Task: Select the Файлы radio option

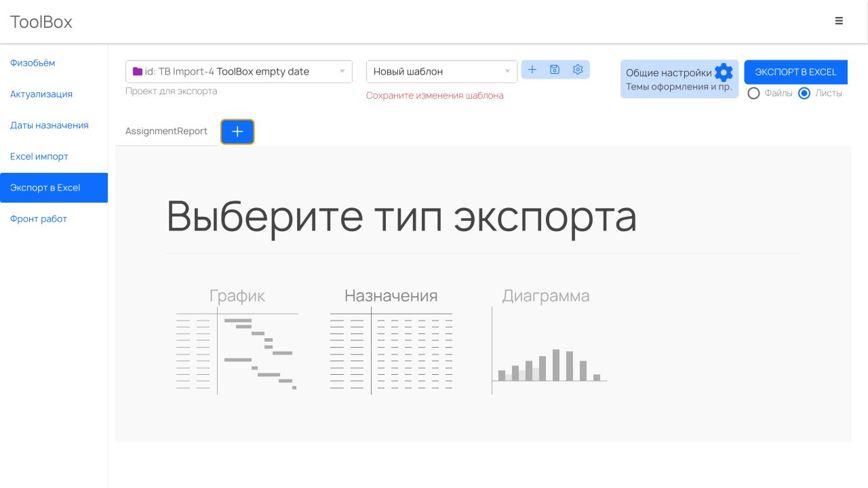Action: point(753,94)
